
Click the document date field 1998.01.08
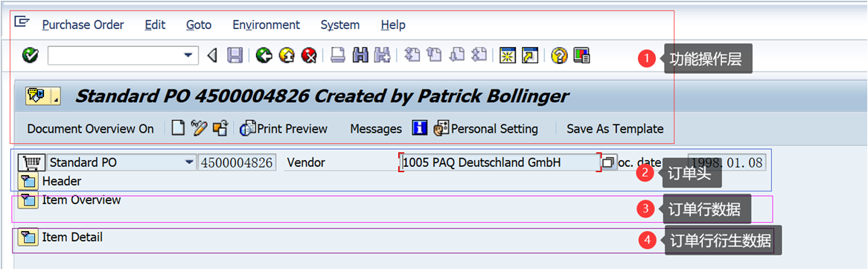[x=727, y=162]
